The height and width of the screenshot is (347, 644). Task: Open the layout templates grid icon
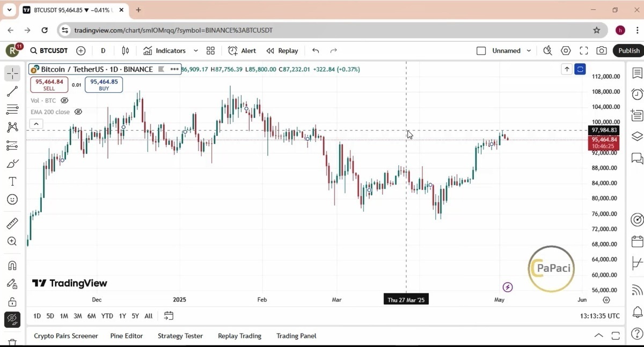pyautogui.click(x=210, y=51)
